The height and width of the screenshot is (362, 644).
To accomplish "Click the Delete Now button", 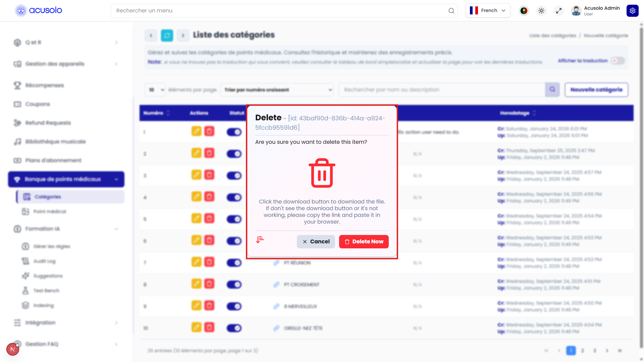I will 364,242.
